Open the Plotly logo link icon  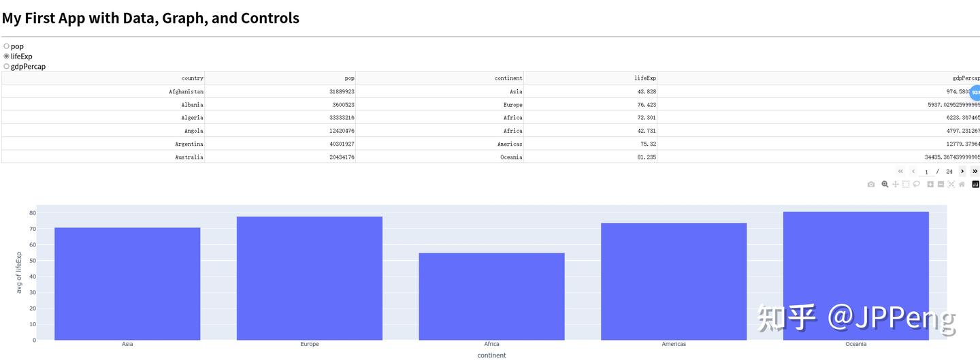coord(976,184)
